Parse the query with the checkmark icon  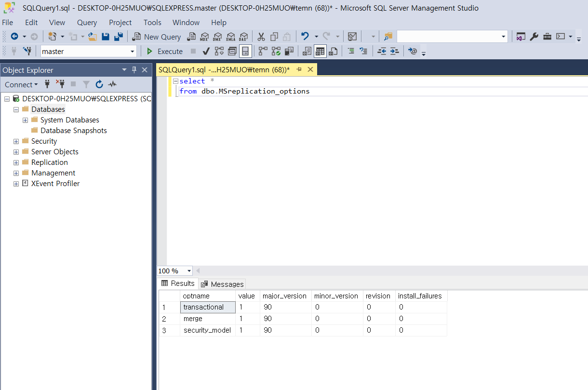click(x=206, y=51)
